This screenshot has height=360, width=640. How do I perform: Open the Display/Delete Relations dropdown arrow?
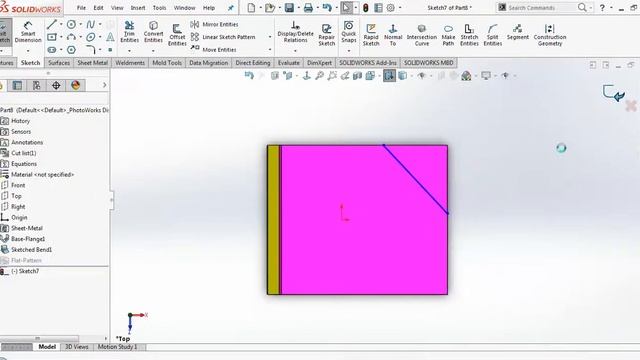(x=296, y=51)
